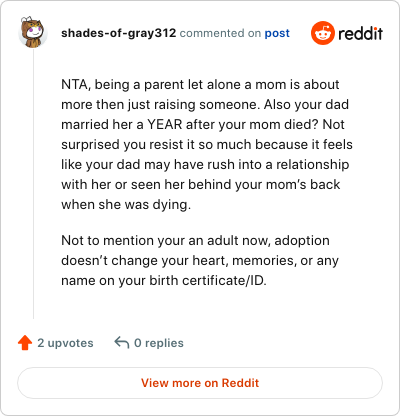Click the orange upvote arrow icon
Image resolution: width=400 pixels, height=416 pixels.
coord(25,343)
